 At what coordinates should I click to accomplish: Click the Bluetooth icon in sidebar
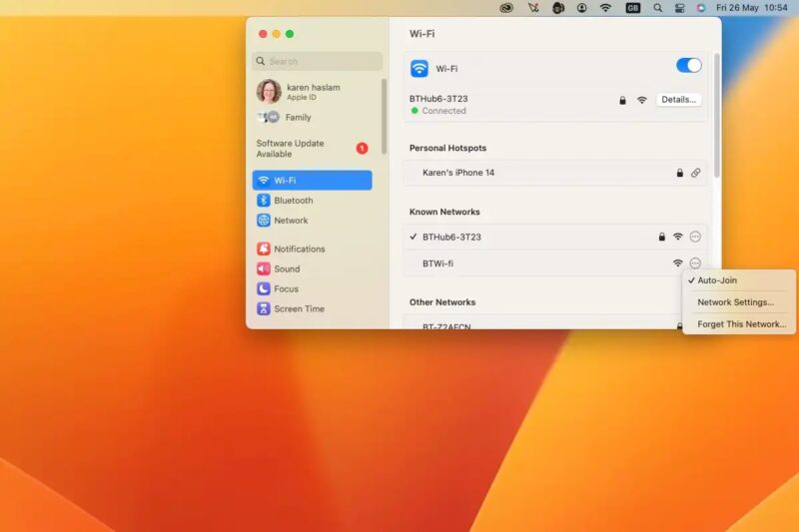click(264, 201)
